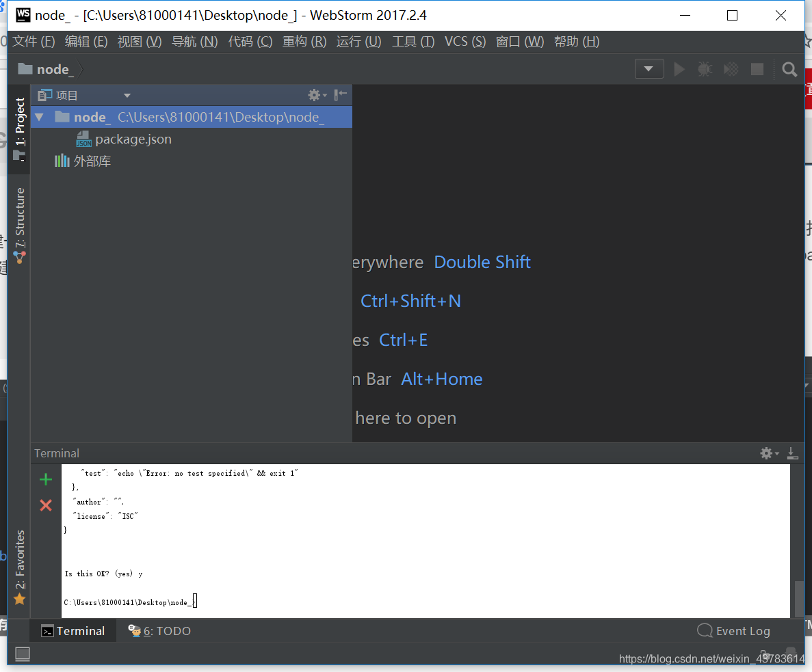Click the WebStorm WS title icon
The height and width of the screenshot is (672, 812).
click(x=23, y=15)
